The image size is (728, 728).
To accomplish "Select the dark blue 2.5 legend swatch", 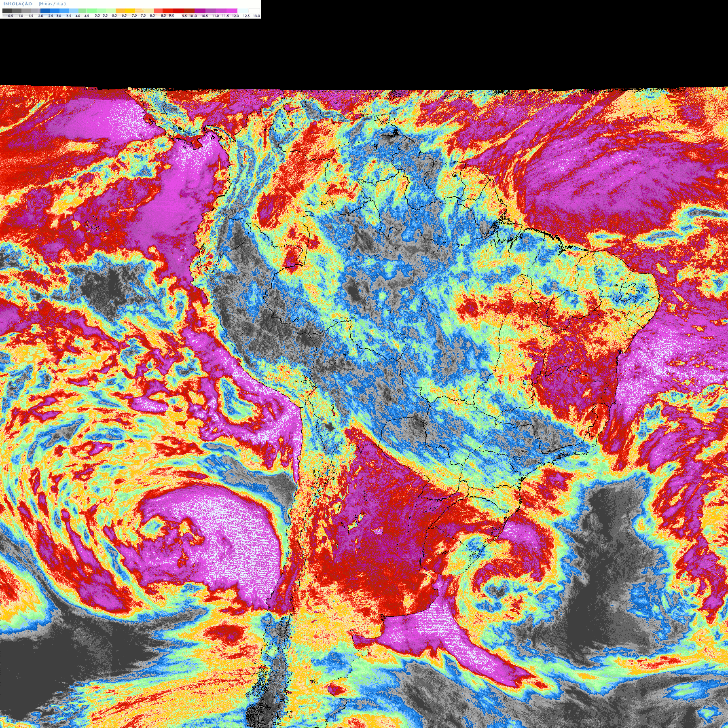I will (x=45, y=11).
